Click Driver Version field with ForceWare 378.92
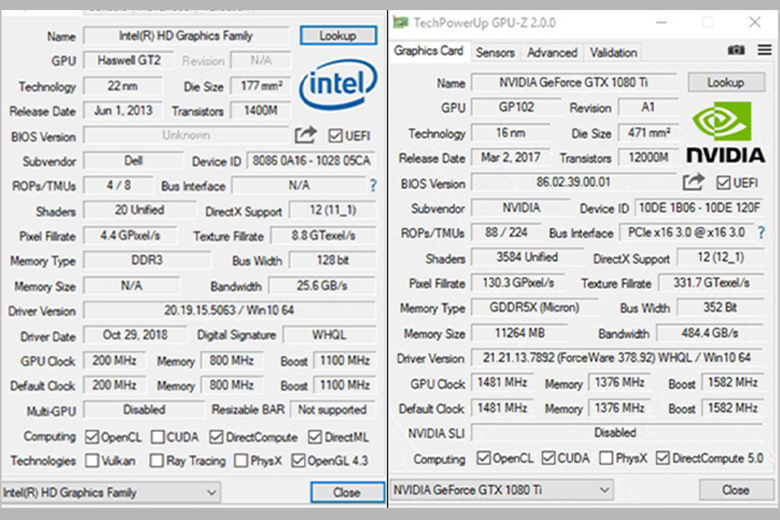 pos(617,357)
